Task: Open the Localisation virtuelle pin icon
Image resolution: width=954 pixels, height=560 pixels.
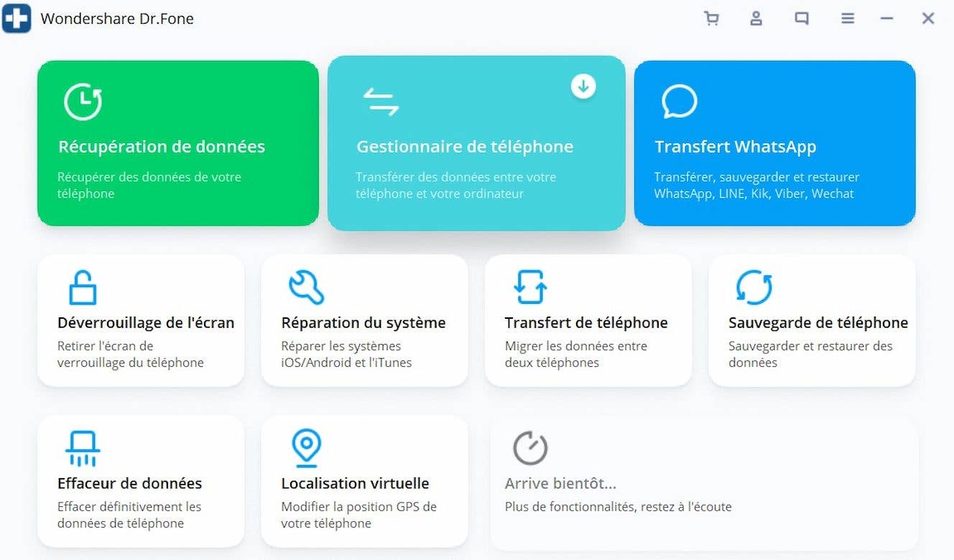Action: (x=305, y=447)
